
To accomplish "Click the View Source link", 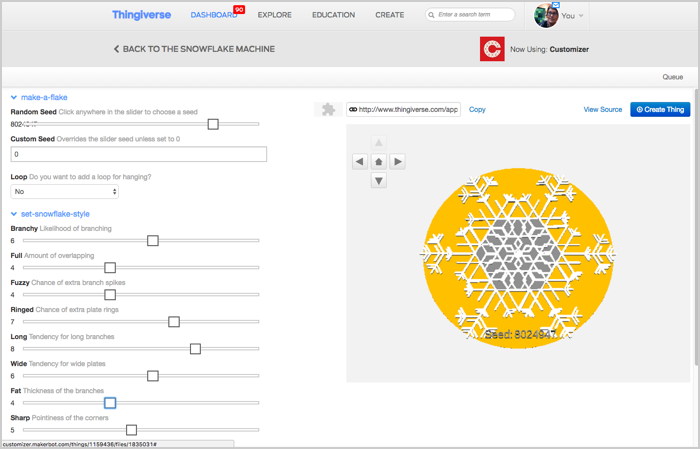I will point(602,109).
